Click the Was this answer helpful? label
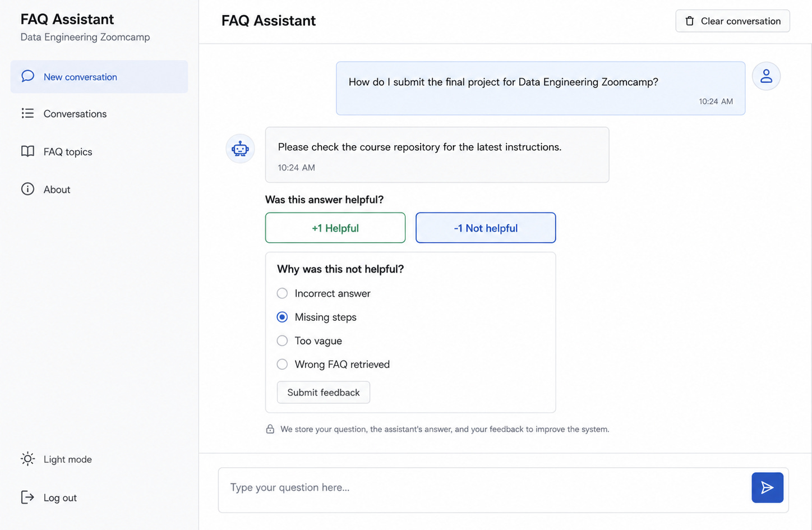The height and width of the screenshot is (530, 812). click(x=324, y=200)
